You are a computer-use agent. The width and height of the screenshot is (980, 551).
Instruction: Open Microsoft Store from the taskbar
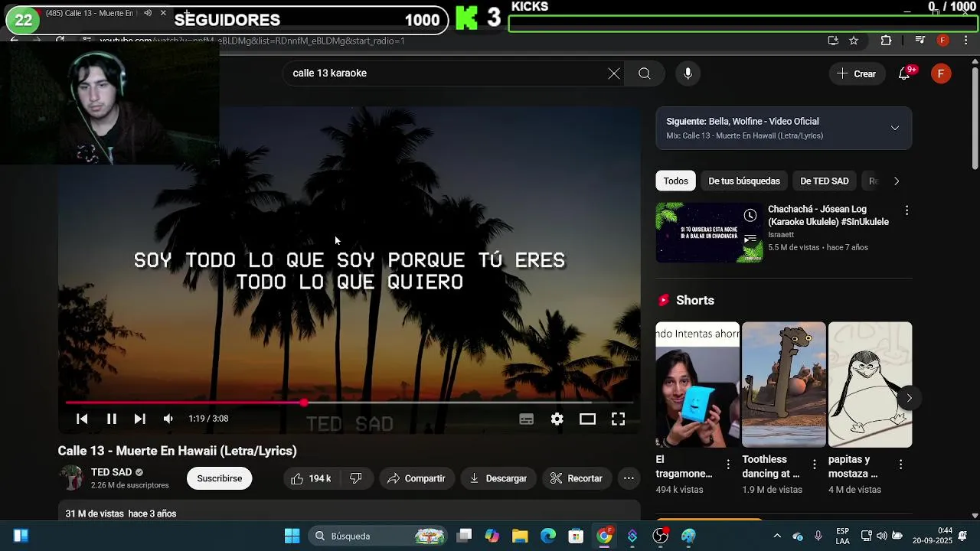576,536
